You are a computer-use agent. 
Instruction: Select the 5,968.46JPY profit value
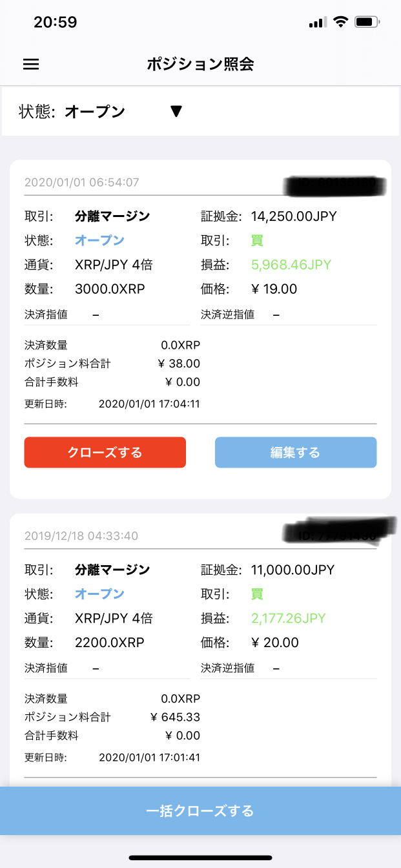(291, 265)
